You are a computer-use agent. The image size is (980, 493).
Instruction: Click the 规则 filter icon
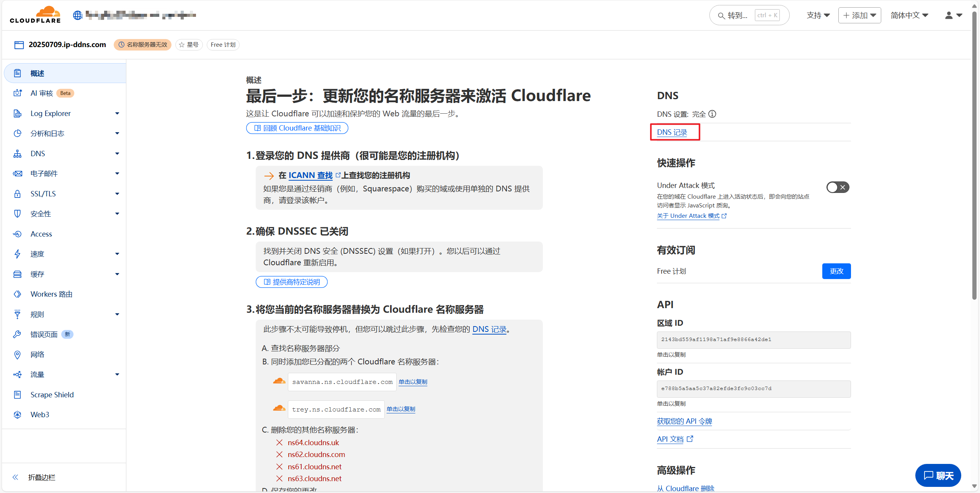point(18,314)
